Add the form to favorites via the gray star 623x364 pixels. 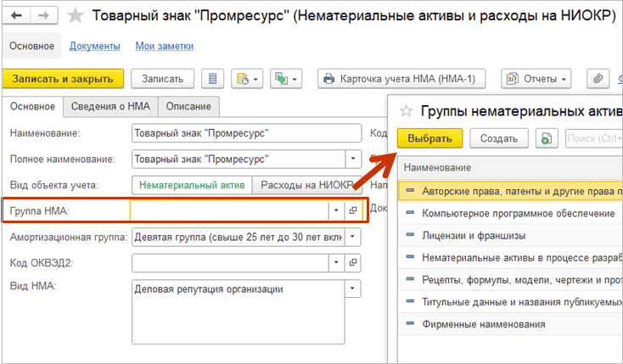tap(75, 16)
